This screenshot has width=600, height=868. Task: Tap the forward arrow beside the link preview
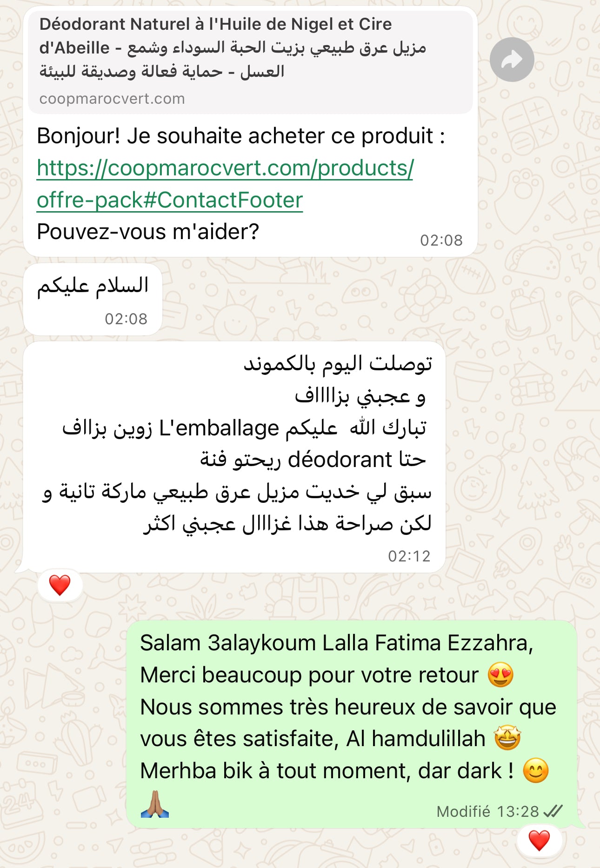(512, 60)
